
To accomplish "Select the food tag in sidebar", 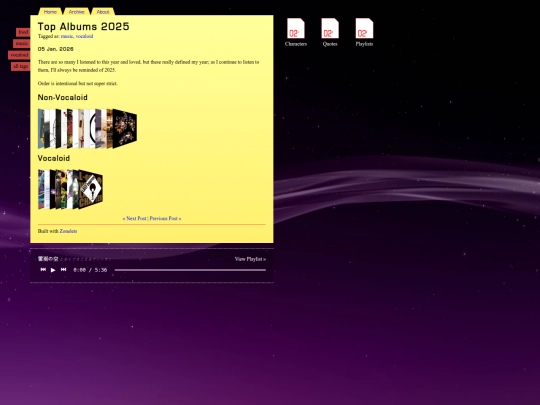I will click(x=23, y=32).
